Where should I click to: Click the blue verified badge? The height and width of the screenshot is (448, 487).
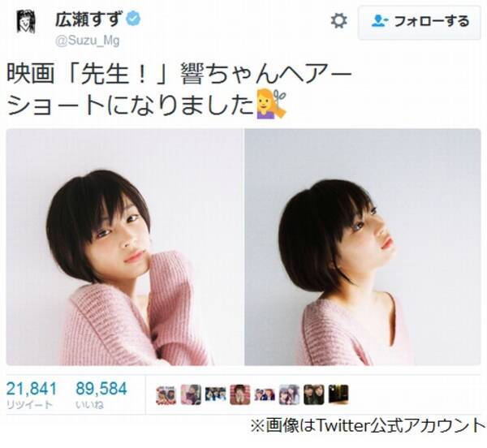click(133, 19)
